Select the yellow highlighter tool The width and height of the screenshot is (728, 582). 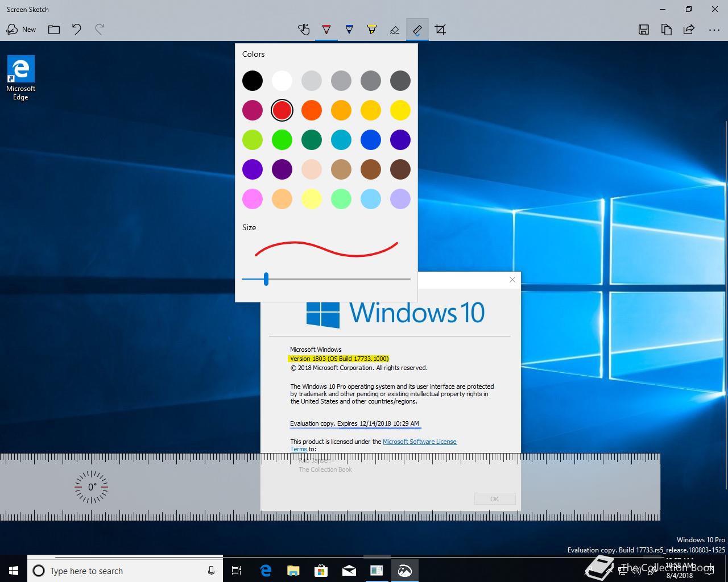tap(372, 30)
